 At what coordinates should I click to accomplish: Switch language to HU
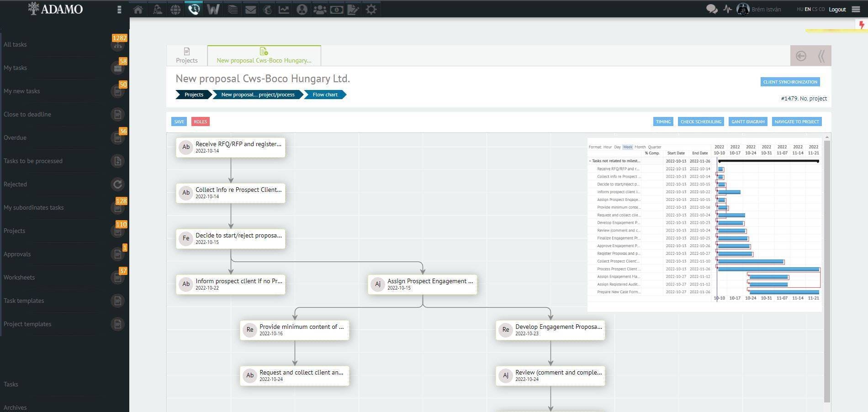(x=800, y=9)
